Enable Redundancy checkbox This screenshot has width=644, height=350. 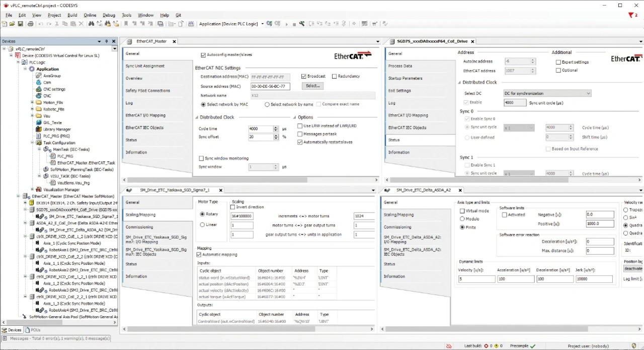[334, 77]
